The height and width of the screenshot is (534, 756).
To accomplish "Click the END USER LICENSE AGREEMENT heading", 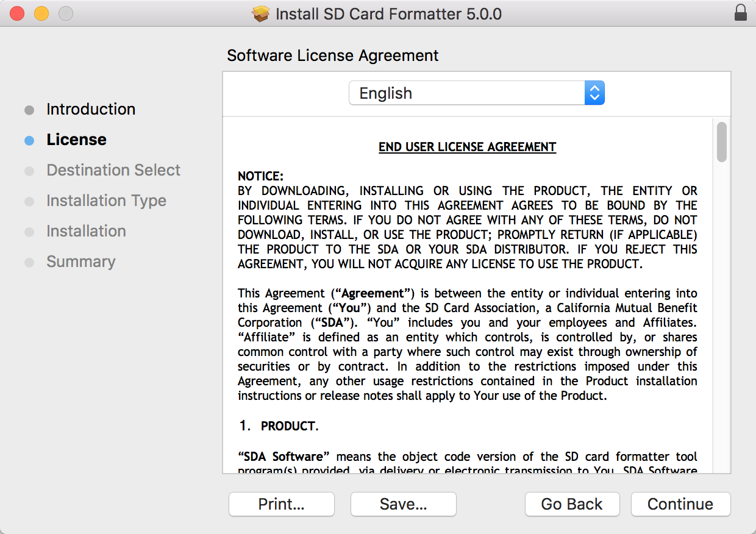I will tap(467, 147).
